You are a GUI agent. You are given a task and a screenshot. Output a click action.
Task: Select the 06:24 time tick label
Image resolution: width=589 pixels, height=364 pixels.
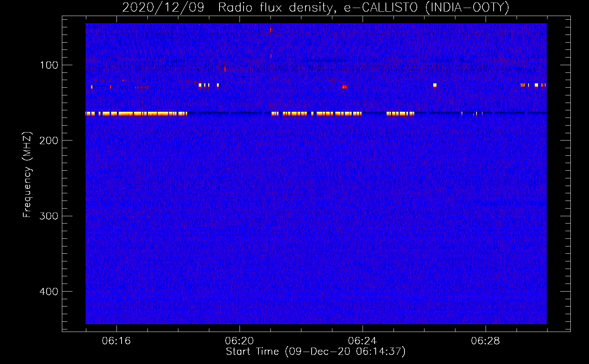coord(363,341)
